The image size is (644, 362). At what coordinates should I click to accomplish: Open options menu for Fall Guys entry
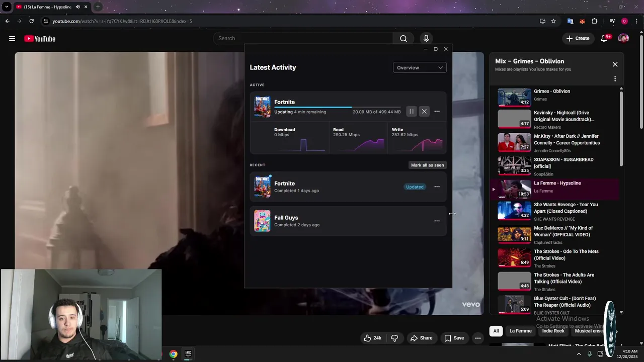pos(437,221)
